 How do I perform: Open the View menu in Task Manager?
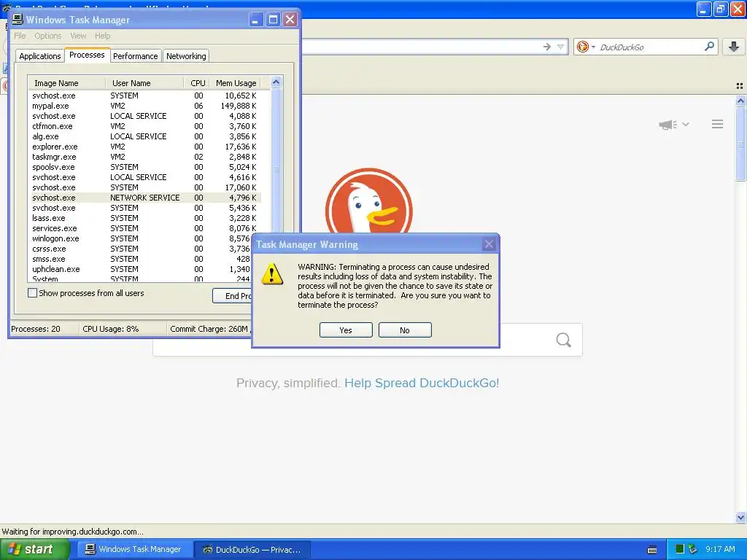[x=78, y=36]
